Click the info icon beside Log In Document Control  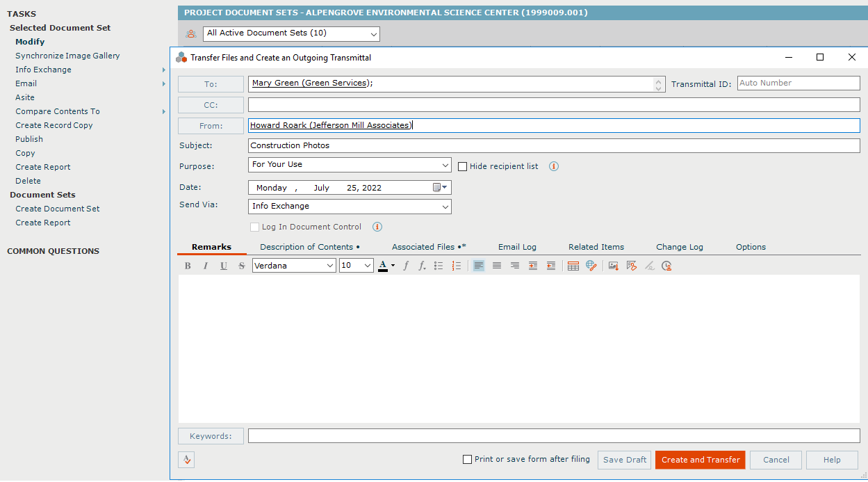[377, 227]
